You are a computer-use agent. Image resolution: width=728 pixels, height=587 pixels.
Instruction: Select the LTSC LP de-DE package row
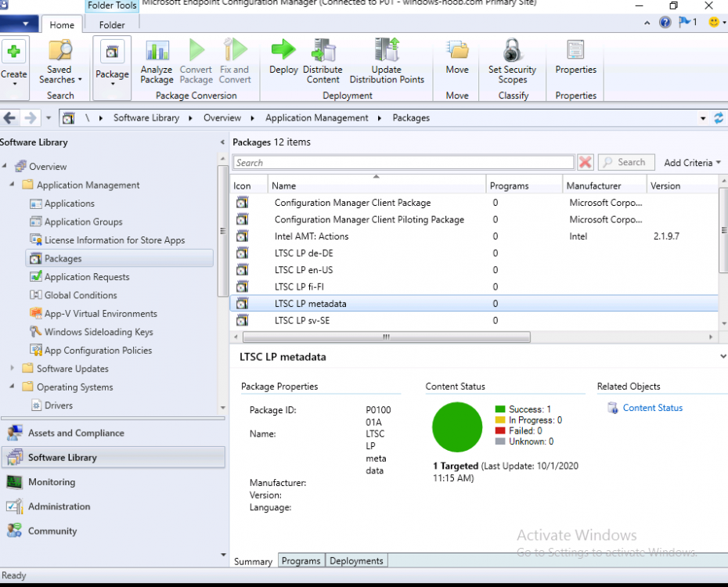(x=474, y=253)
